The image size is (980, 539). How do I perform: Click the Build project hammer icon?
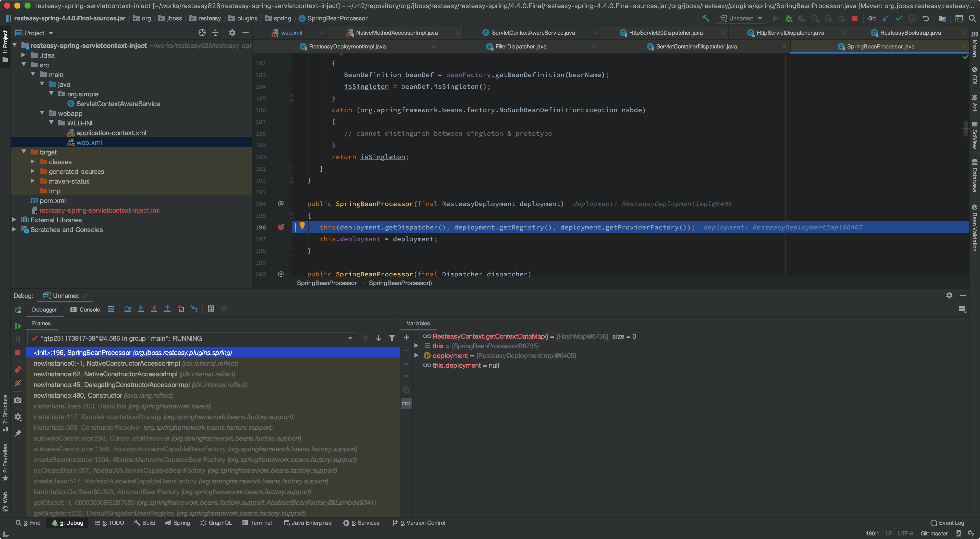tap(705, 18)
